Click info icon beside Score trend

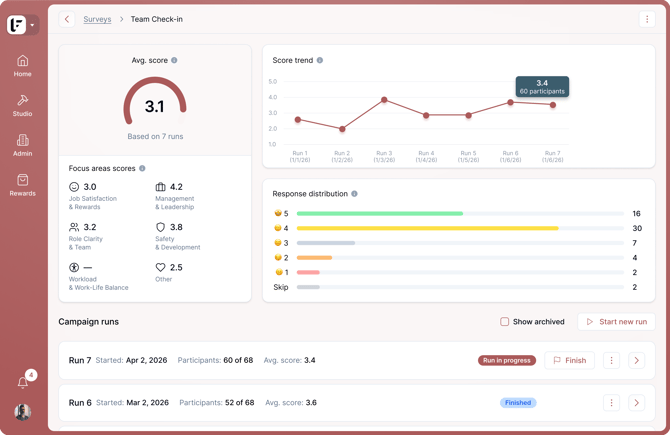tap(320, 60)
